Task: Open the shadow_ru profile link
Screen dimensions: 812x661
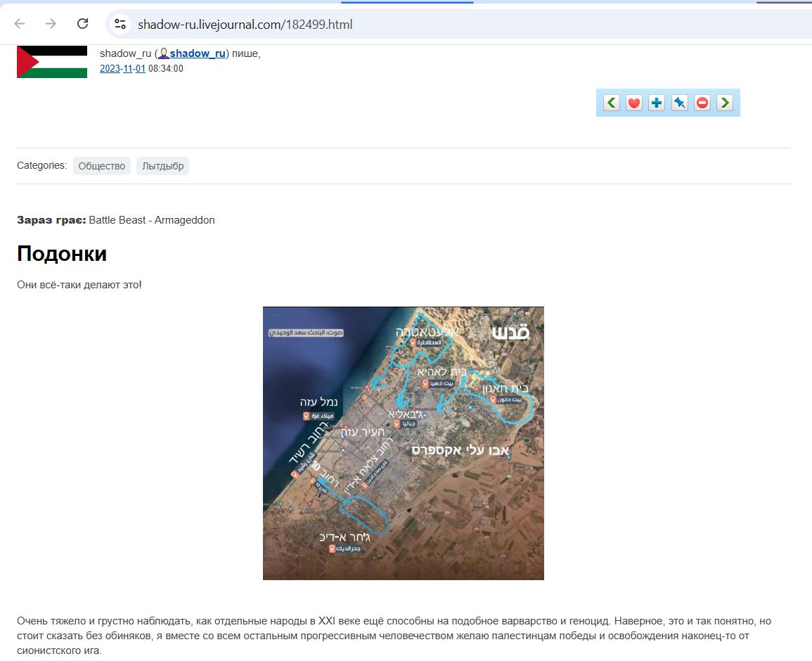Action: click(x=198, y=54)
